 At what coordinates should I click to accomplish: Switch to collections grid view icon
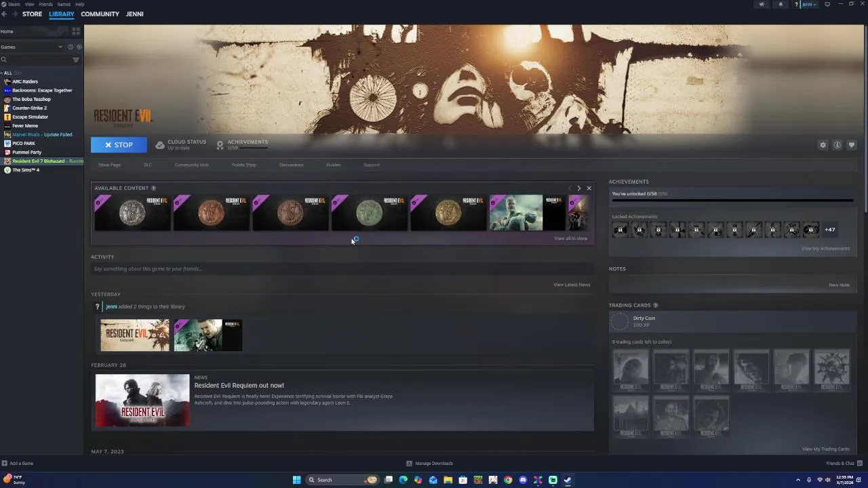76,31
